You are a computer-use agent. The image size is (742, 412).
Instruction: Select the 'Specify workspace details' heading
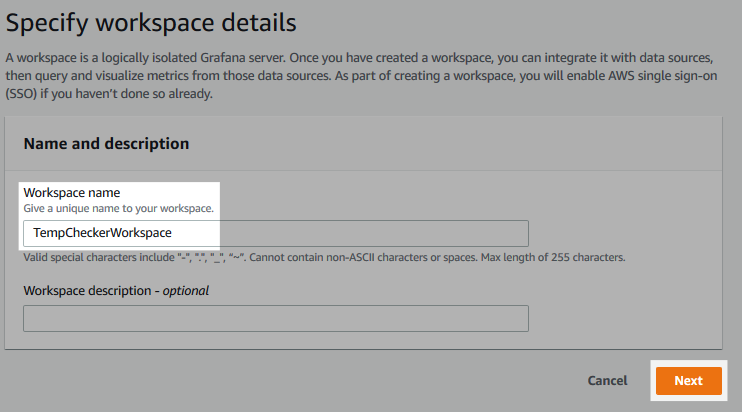tap(151, 23)
